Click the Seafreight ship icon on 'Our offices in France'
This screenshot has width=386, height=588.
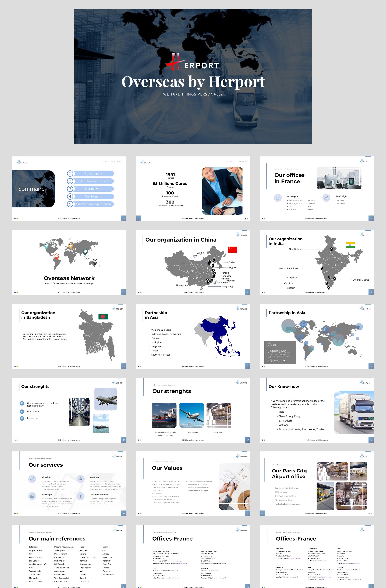[326, 198]
